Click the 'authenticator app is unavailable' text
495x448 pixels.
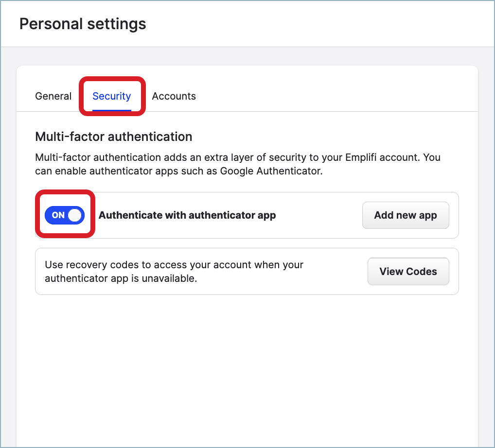(121, 278)
